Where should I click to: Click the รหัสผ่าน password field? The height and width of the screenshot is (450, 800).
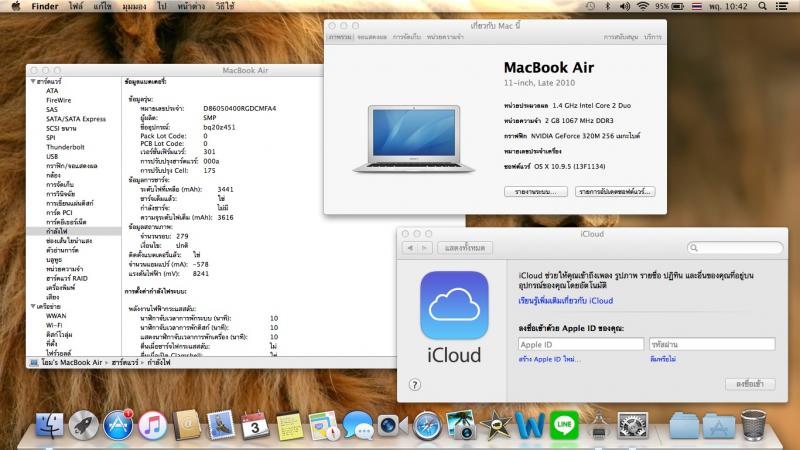pyautogui.click(x=712, y=344)
